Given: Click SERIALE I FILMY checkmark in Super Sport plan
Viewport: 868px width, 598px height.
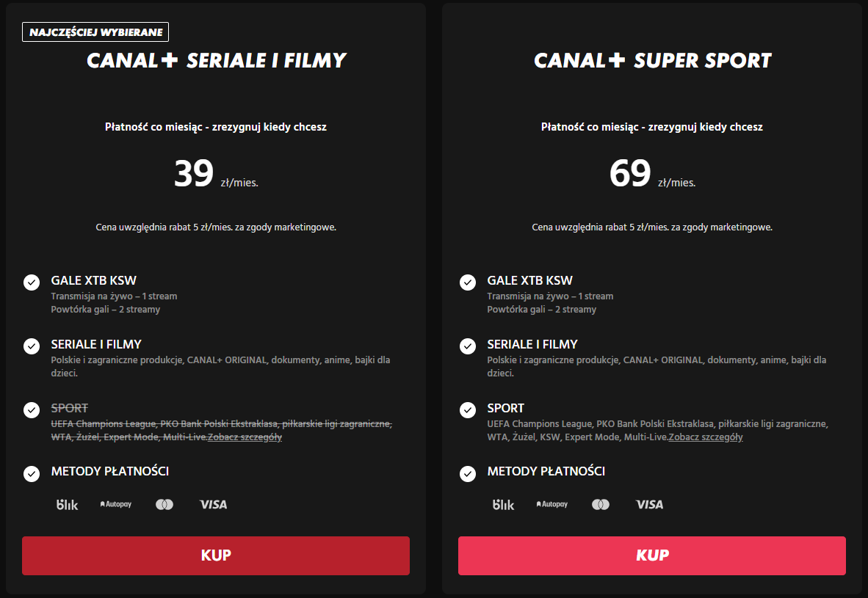Looking at the screenshot, I should point(468,346).
